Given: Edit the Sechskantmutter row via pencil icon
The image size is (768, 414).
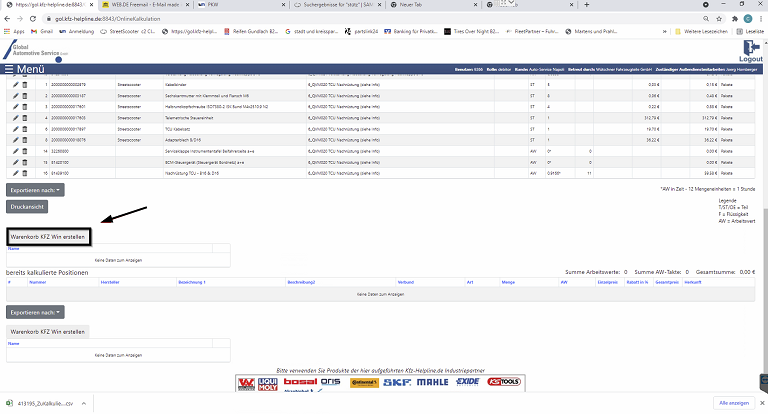Looking at the screenshot, I should (x=16, y=96).
